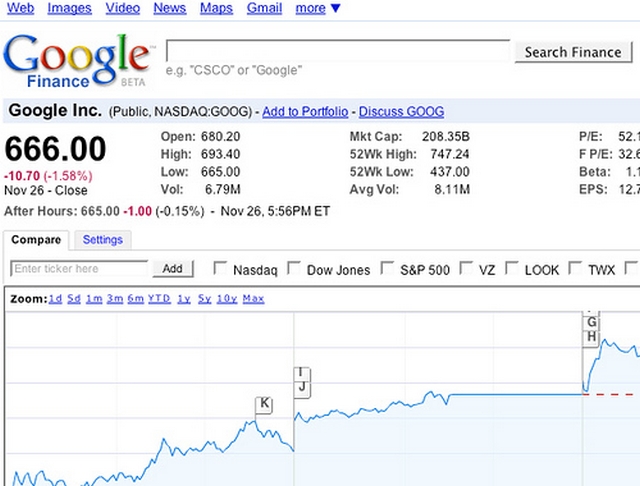This screenshot has height=486, width=640.
Task: Click the Google Inc. company name
Action: click(55, 111)
